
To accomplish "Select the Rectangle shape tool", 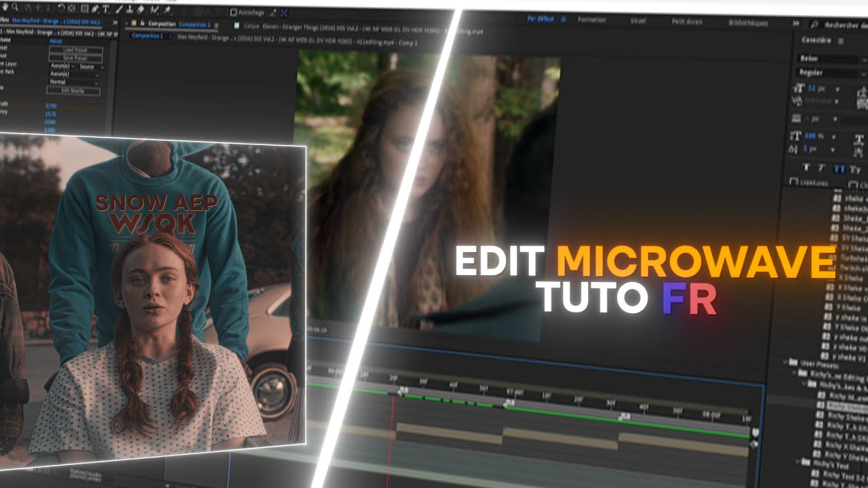I will [x=84, y=9].
